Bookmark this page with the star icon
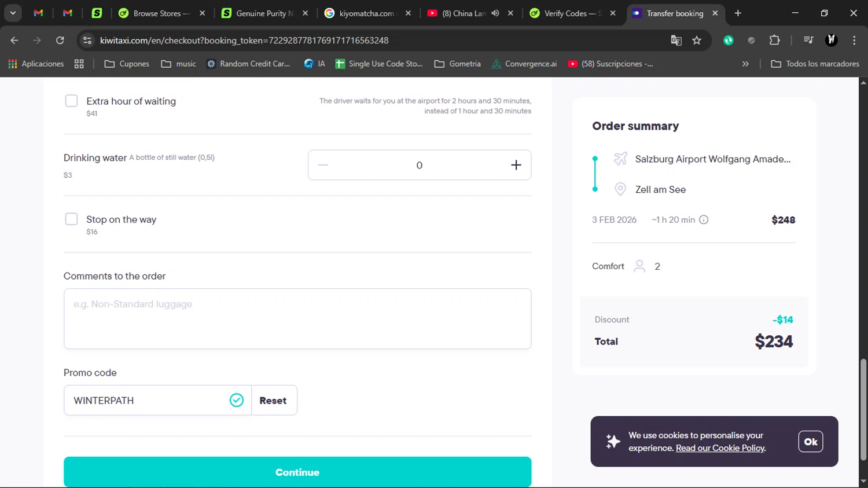This screenshot has height=488, width=868. [697, 40]
